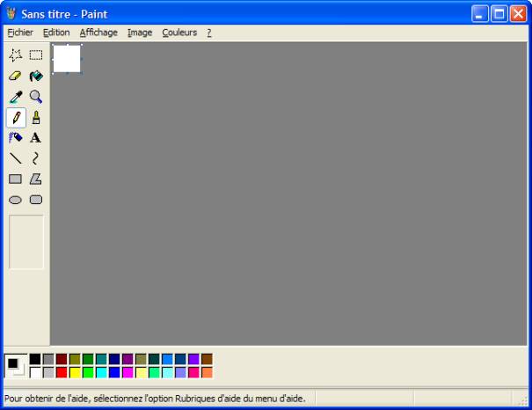532x410 pixels.
Task: Select the Ellipse shape tool
Action: click(16, 200)
